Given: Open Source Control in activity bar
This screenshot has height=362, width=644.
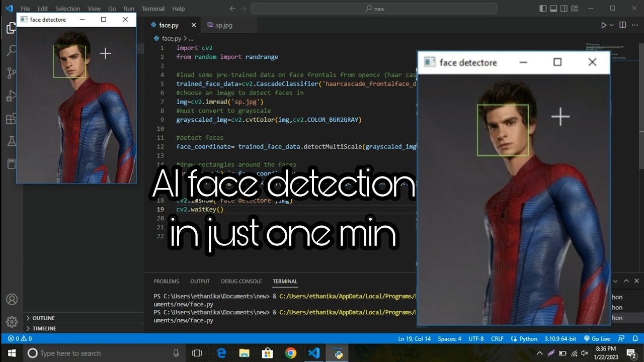Looking at the screenshot, I should point(11,73).
